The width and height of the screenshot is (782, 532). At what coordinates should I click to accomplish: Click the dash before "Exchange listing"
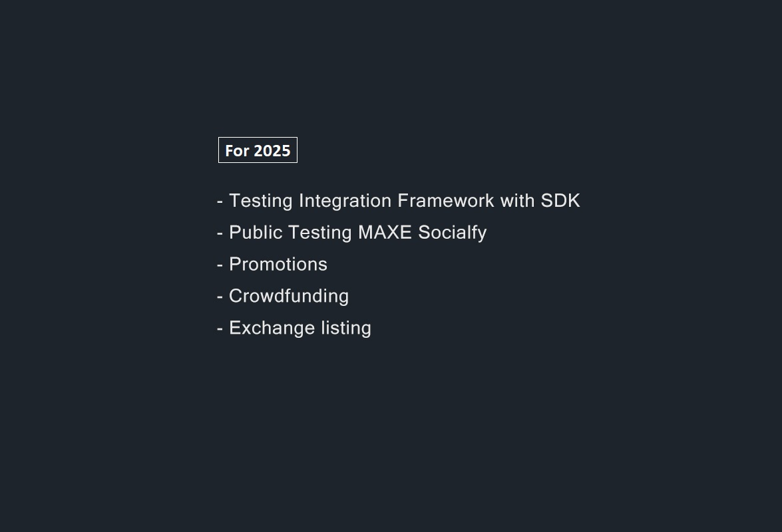click(220, 329)
